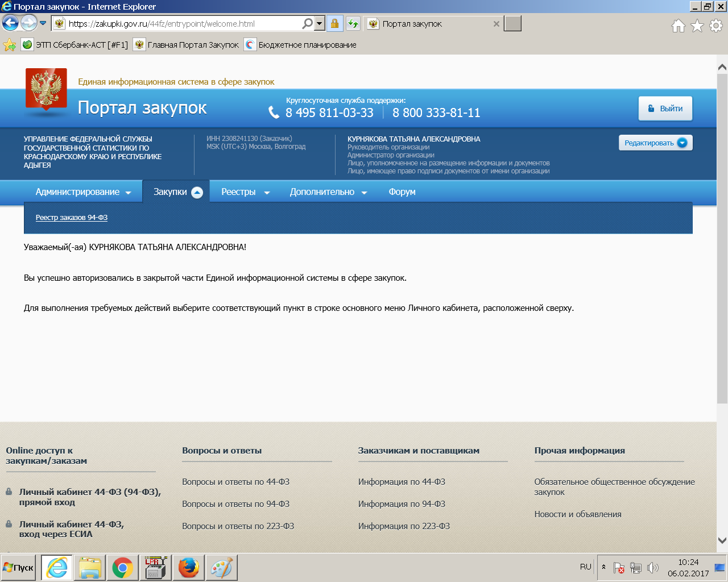728x582 pixels.
Task: Click the security lock icon in address bar
Action: pos(334,23)
